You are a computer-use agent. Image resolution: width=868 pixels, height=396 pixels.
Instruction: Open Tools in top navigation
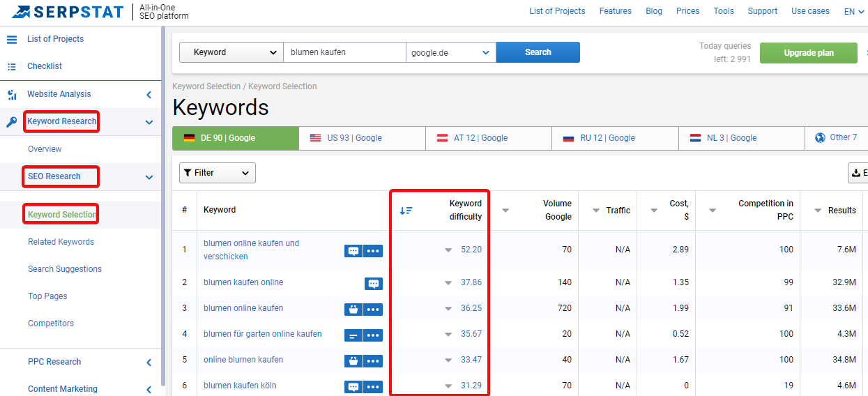(724, 11)
